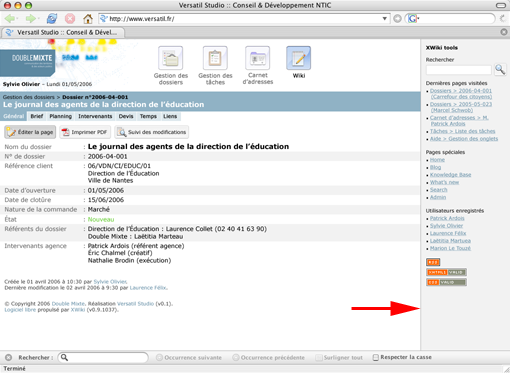Click the DoubleMixte logo
Image resolution: width=510 pixels, height=373 pixels.
click(28, 62)
